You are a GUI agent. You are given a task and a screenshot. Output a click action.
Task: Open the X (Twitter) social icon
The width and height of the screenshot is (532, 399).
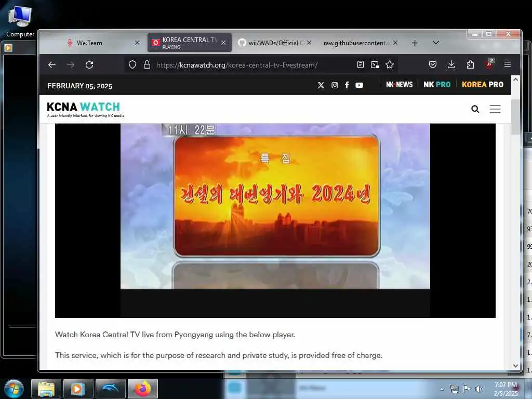tap(321, 85)
